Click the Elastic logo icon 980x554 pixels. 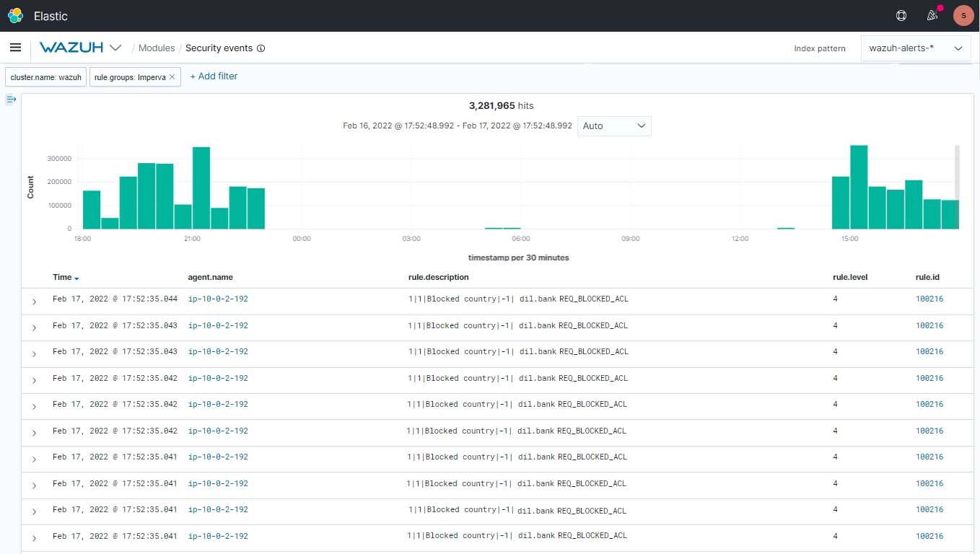pyautogui.click(x=15, y=15)
